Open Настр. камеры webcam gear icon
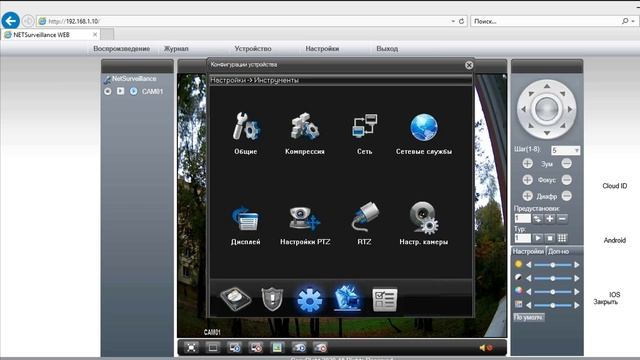This screenshot has width=640, height=360. (x=424, y=218)
